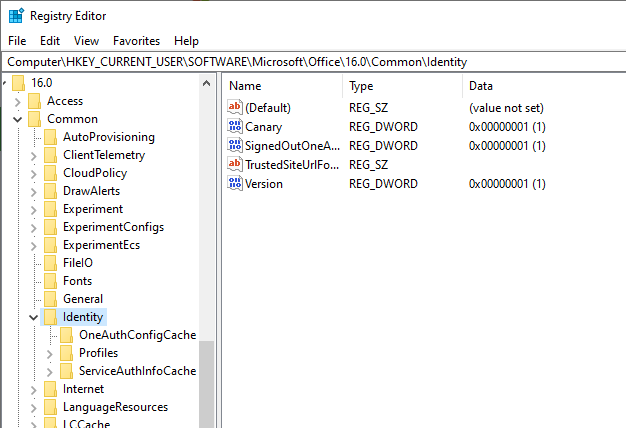Select the Version DWORD value icon

pyautogui.click(x=235, y=183)
